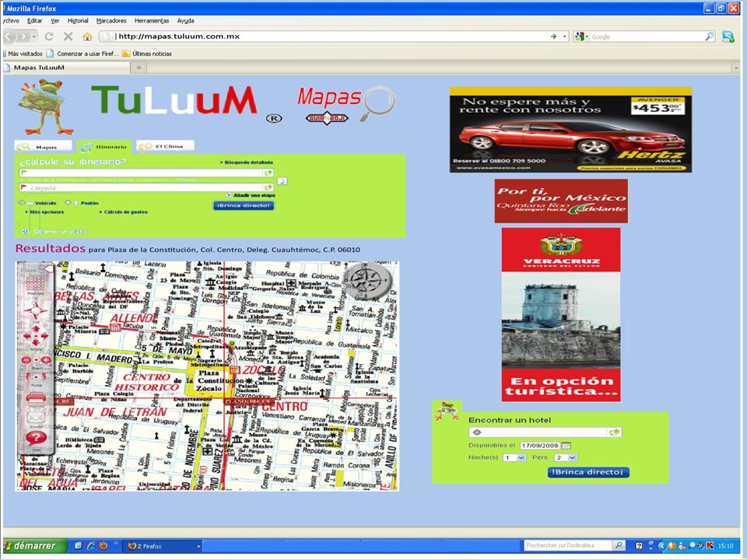Pan the map up with the red arrow
This screenshot has width=747, height=560.
coord(36,328)
